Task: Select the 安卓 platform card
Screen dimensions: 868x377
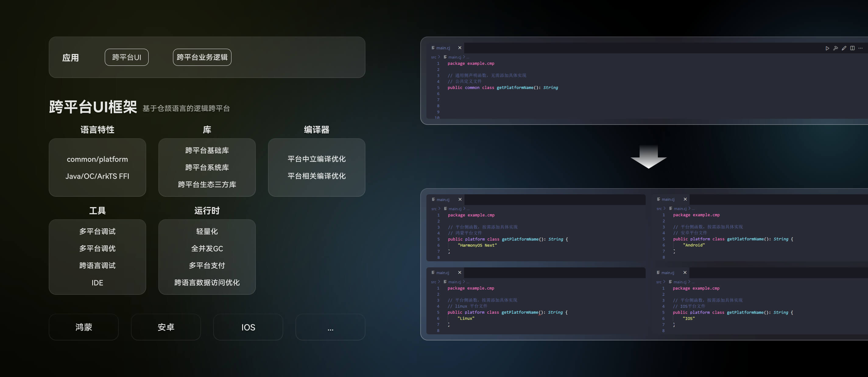Action: coord(166,327)
